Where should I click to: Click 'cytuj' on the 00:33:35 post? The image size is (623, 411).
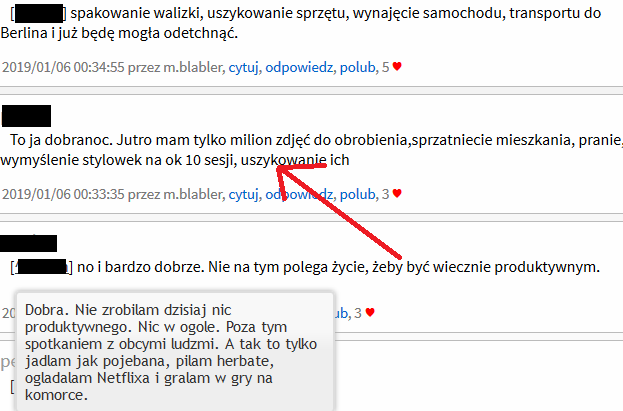pos(244,194)
